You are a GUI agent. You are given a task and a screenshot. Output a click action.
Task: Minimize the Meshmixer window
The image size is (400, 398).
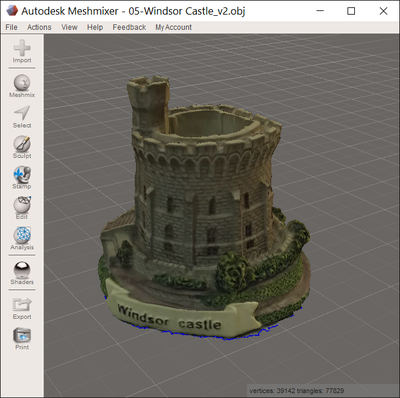click(x=320, y=11)
